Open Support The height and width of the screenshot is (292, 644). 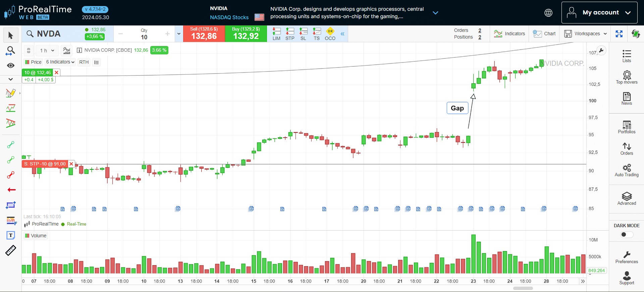[627, 278]
